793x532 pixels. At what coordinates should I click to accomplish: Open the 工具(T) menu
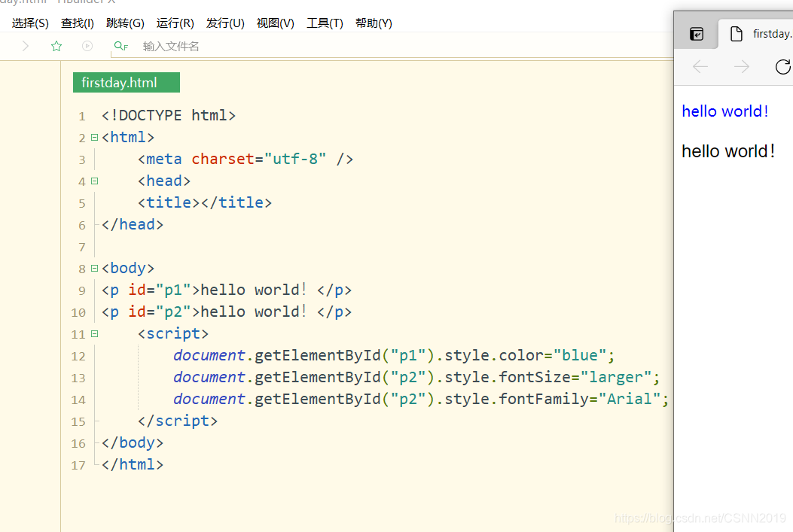(x=325, y=23)
